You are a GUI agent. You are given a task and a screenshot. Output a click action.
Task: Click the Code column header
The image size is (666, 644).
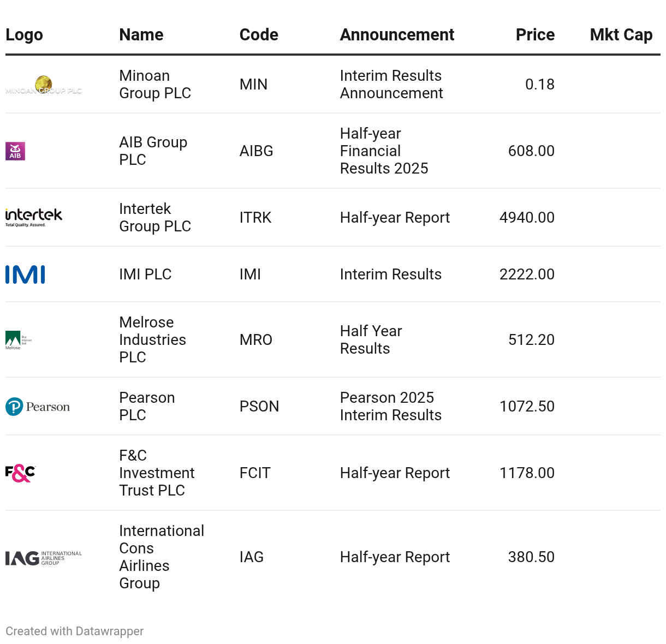259,35
